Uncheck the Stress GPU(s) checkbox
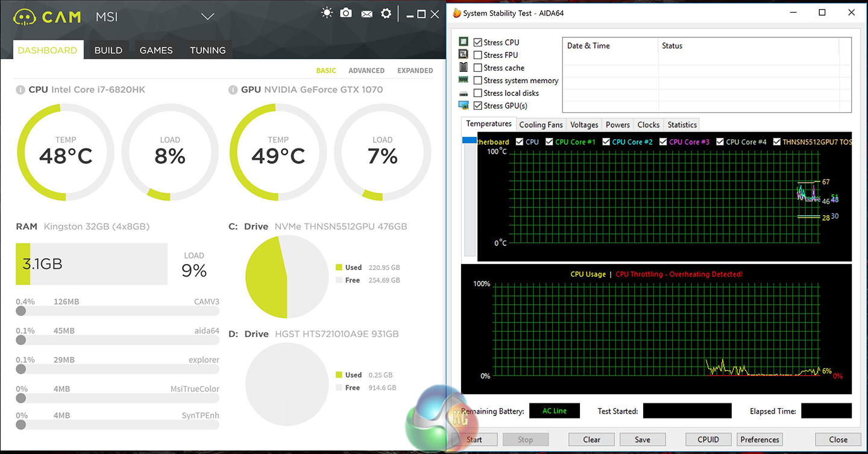Viewport: 868px width, 454px height. tap(478, 106)
